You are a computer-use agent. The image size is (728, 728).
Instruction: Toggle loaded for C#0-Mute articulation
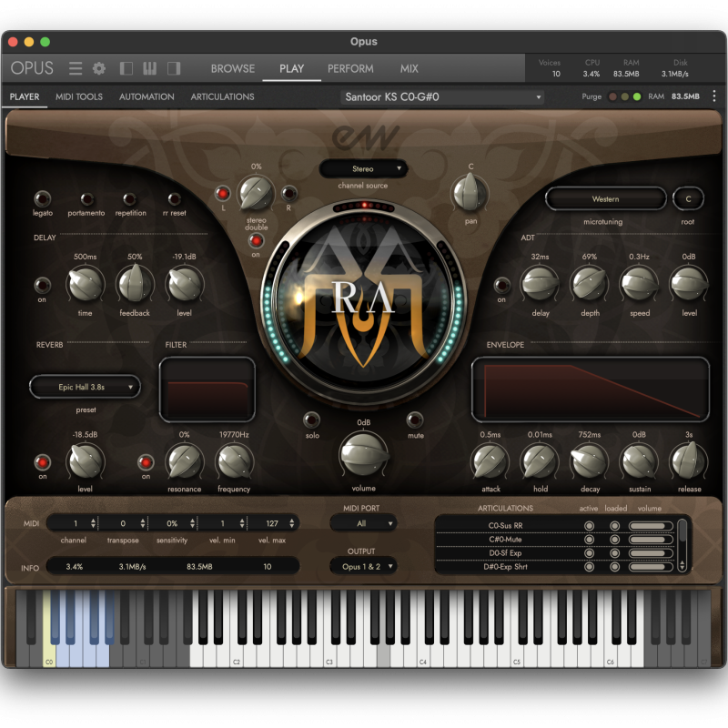point(615,540)
